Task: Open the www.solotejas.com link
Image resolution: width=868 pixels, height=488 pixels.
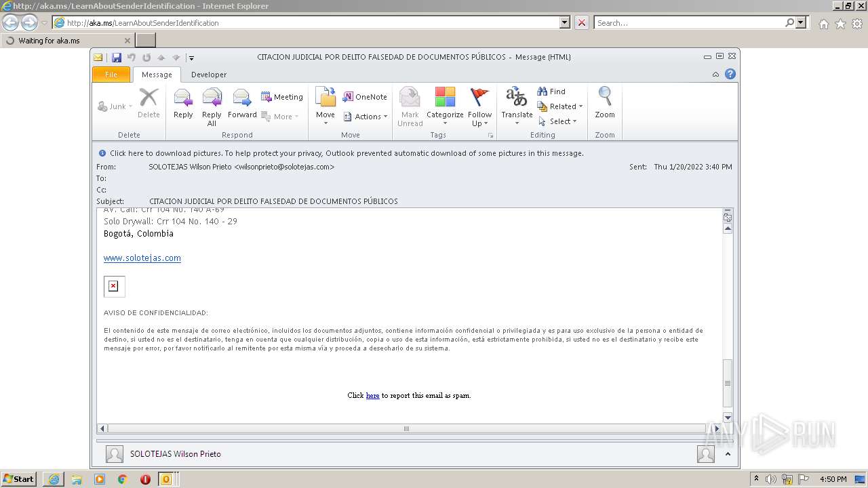Action: (142, 258)
